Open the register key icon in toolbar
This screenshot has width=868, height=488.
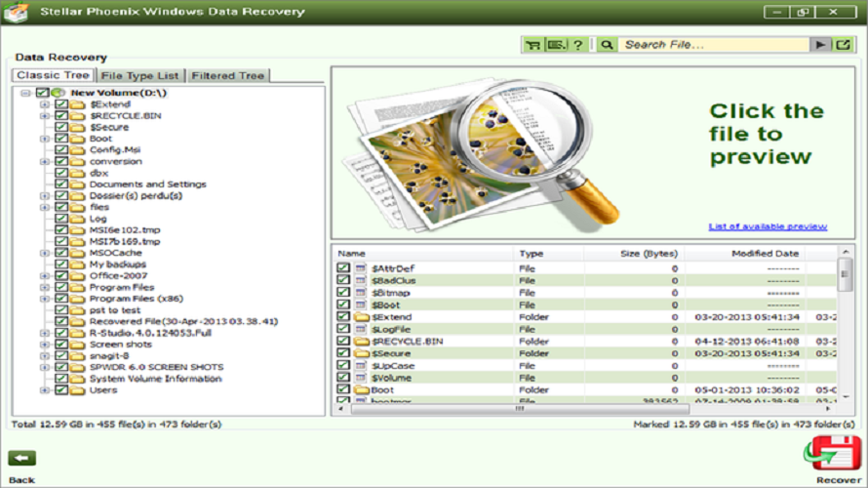tap(556, 45)
